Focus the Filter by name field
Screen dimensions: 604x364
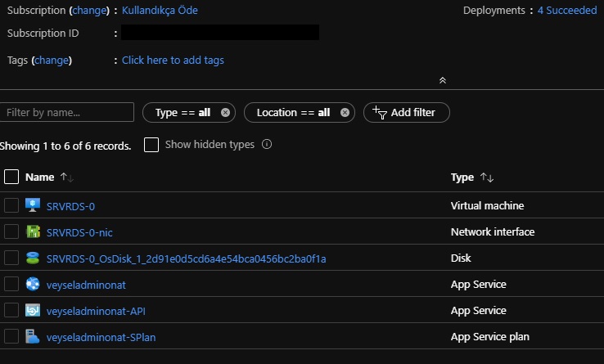coord(66,113)
